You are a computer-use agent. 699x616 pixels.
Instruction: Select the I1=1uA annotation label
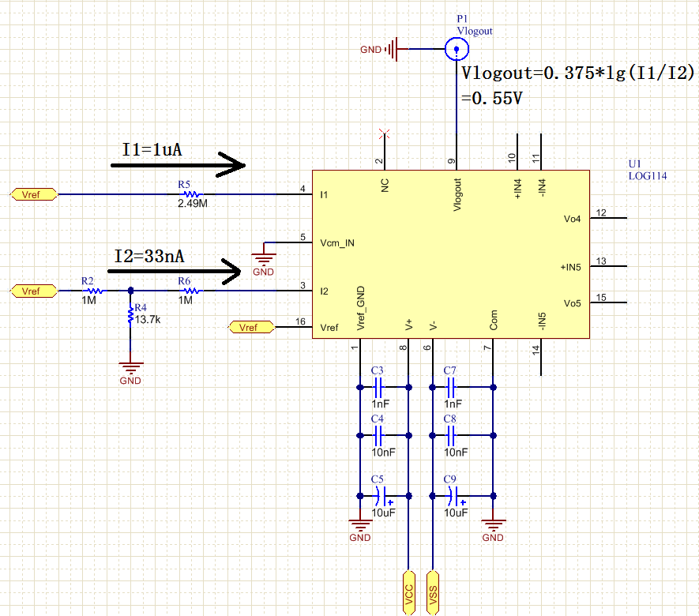pos(152,149)
